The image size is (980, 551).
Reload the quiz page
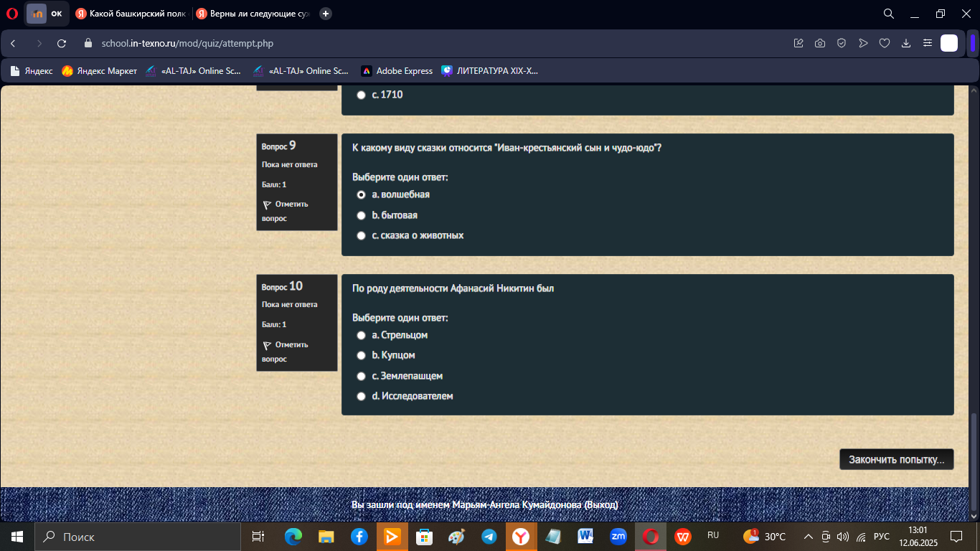(62, 43)
